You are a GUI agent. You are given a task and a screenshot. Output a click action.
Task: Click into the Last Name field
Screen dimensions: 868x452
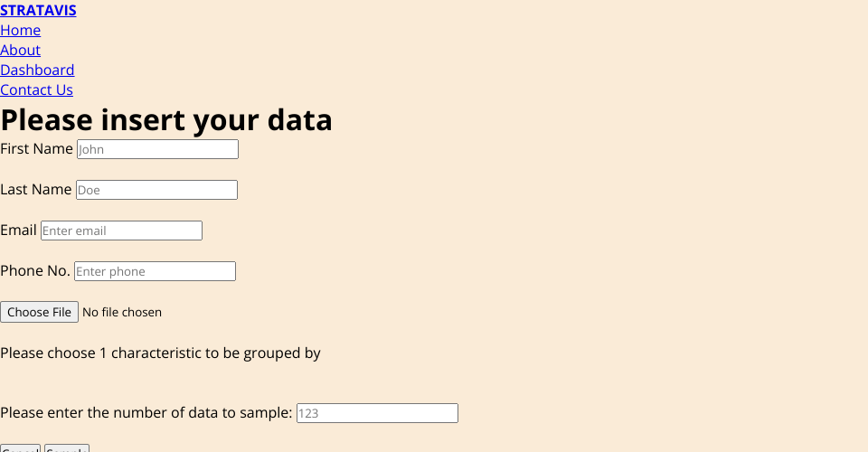pyautogui.click(x=156, y=190)
